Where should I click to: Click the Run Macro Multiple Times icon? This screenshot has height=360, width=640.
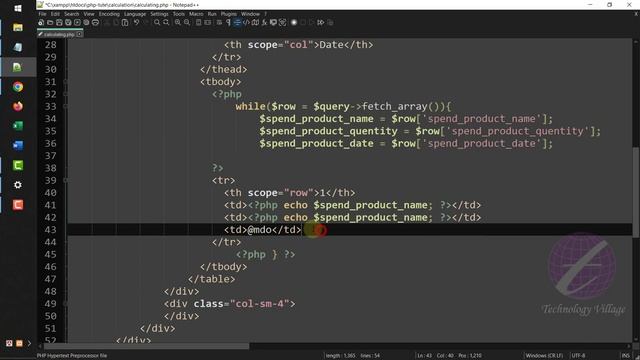click(x=321, y=22)
